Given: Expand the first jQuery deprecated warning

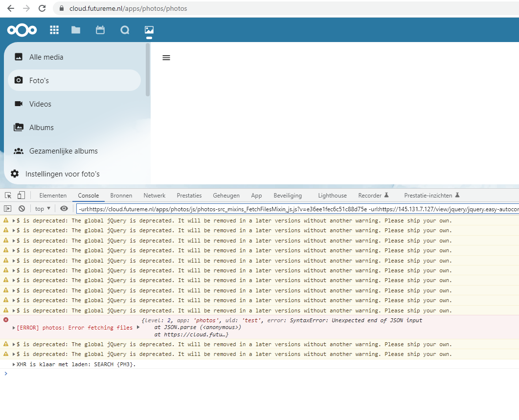Looking at the screenshot, I should pyautogui.click(x=14, y=221).
